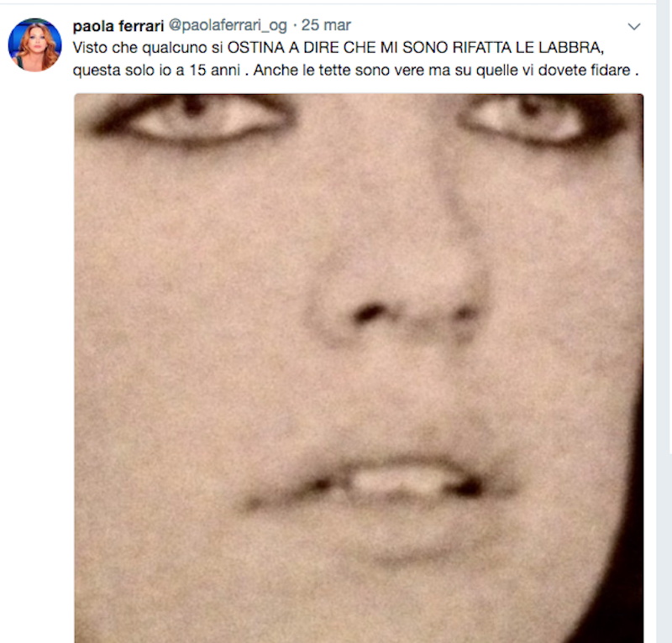This screenshot has width=672, height=643.
Task: Click the word 'OSTINA' in the tweet
Action: (x=256, y=48)
